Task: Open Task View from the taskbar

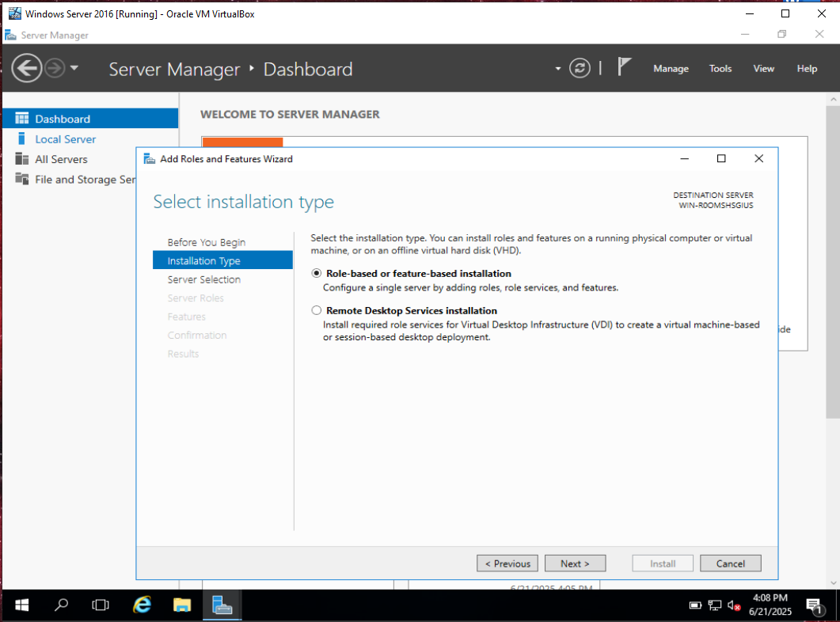Action: coord(101,605)
